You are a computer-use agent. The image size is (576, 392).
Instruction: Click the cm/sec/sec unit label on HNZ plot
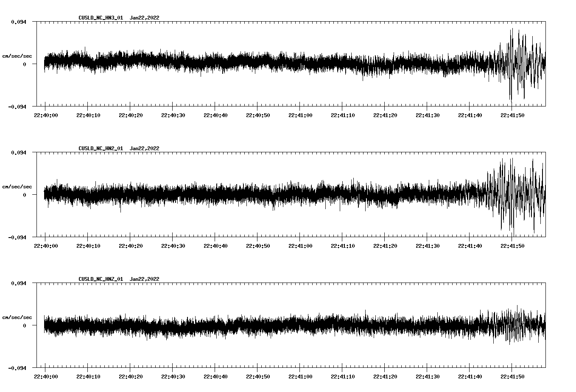point(17,317)
